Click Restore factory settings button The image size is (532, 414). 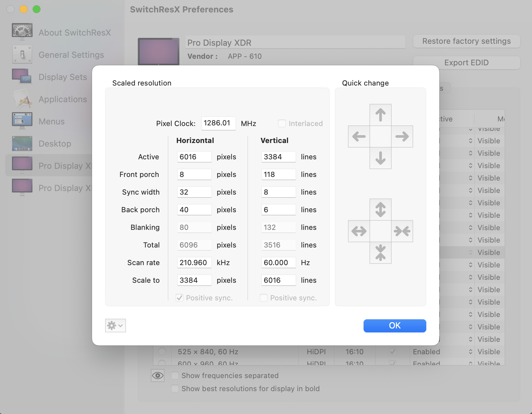467,41
